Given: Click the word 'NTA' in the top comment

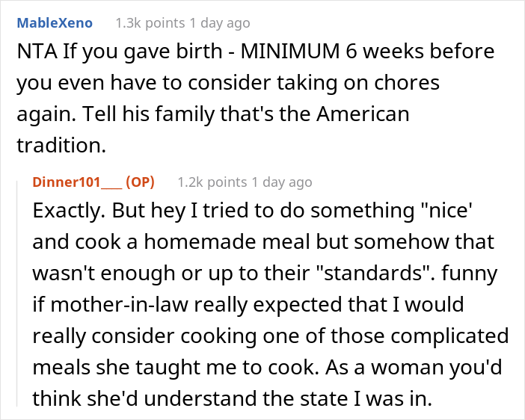Looking at the screenshot, I should click(37, 52).
